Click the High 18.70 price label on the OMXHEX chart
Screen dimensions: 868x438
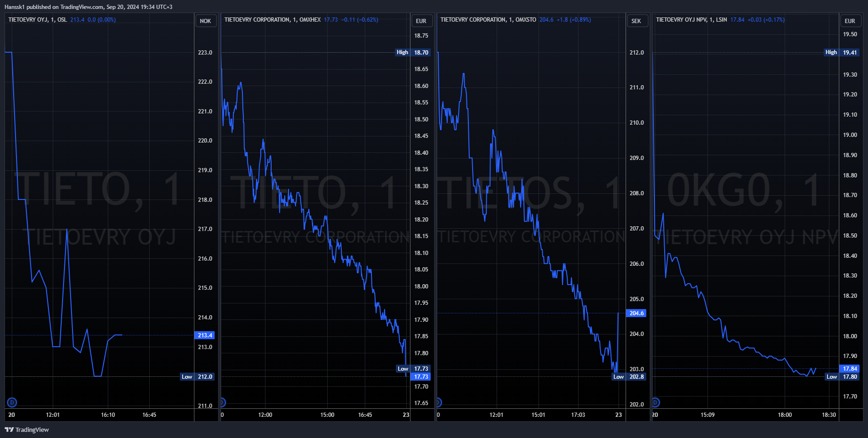point(413,52)
